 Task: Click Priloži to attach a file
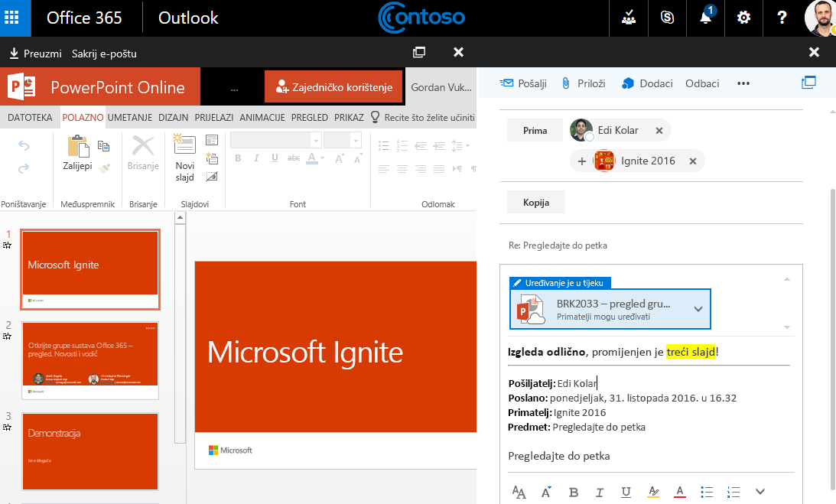tap(584, 83)
